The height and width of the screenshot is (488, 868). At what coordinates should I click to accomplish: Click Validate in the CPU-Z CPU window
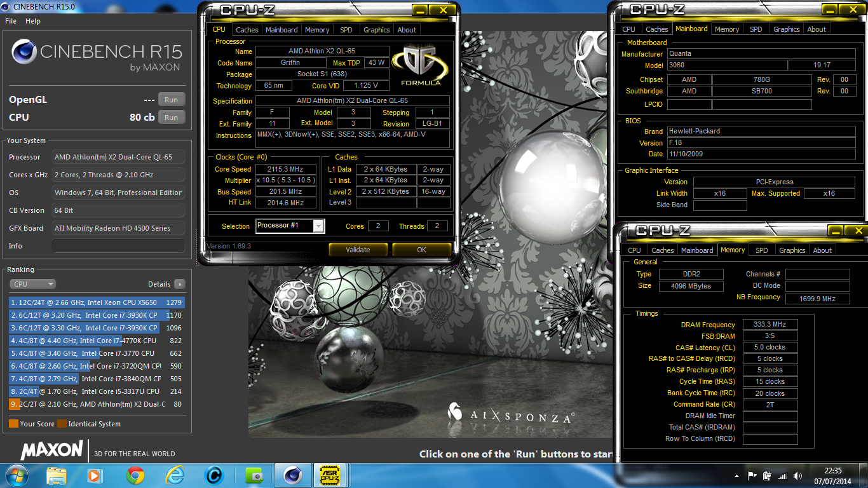tap(358, 250)
